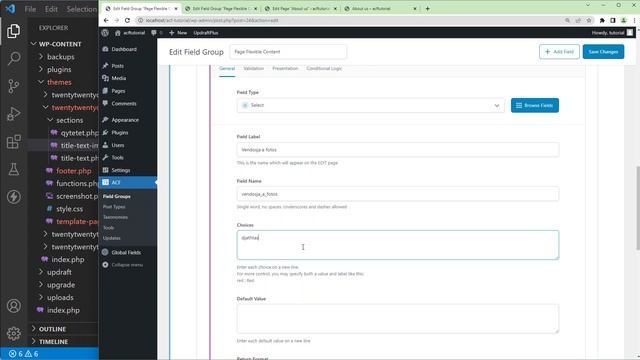Screen dimensions: 640x360
Task: Open the Testing flask icon
Action: (13, 169)
